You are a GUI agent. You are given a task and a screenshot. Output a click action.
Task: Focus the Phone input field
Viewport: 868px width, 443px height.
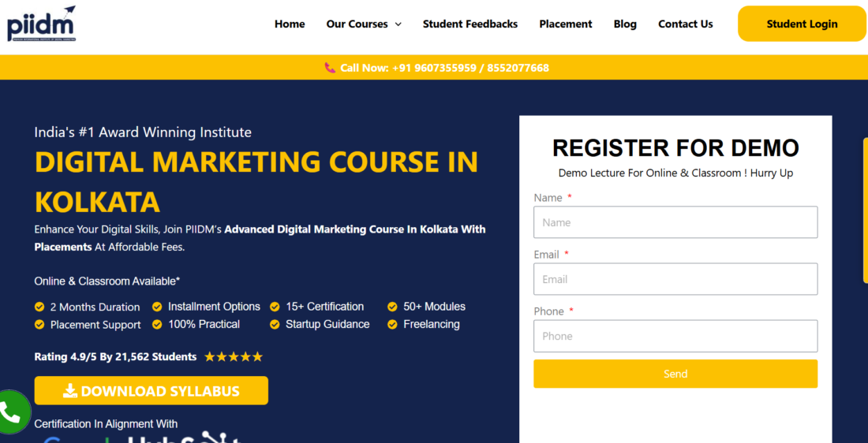[x=675, y=336]
